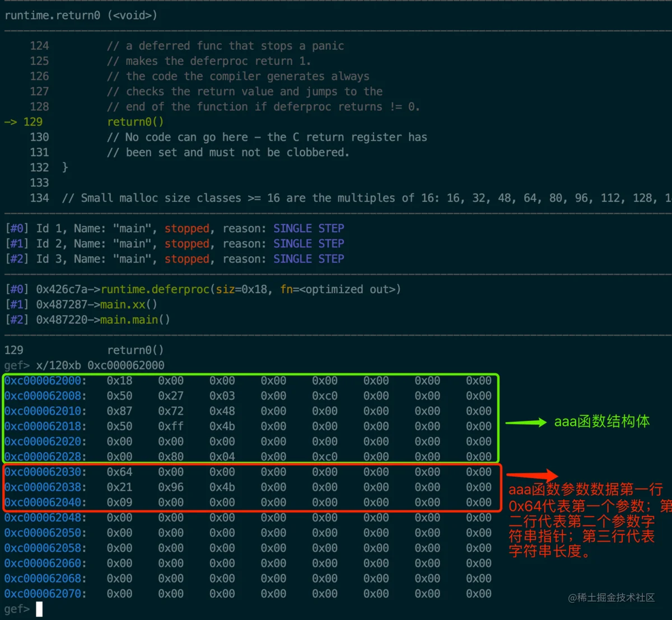The image size is (672, 620).
Task: Click the closing brace on line 132
Action: point(65,167)
